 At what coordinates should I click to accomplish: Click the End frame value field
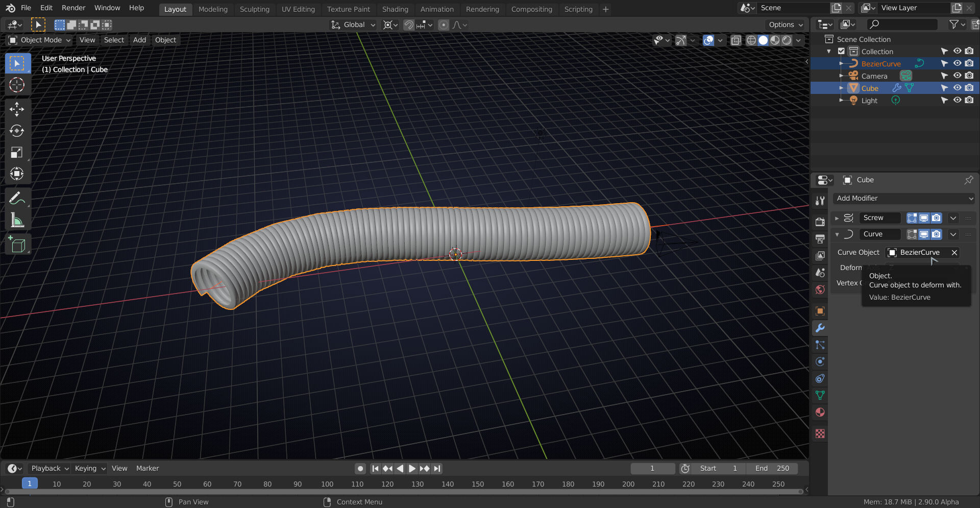coord(772,468)
